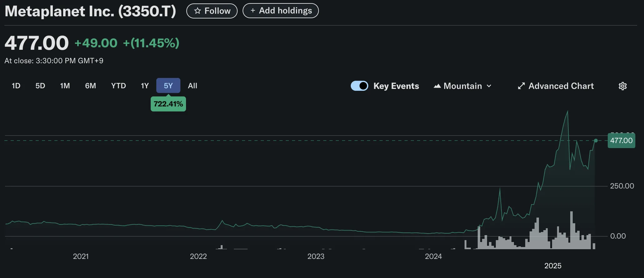The image size is (644, 278).
Task: Click the active 5Y range tab
Action: pyautogui.click(x=168, y=86)
